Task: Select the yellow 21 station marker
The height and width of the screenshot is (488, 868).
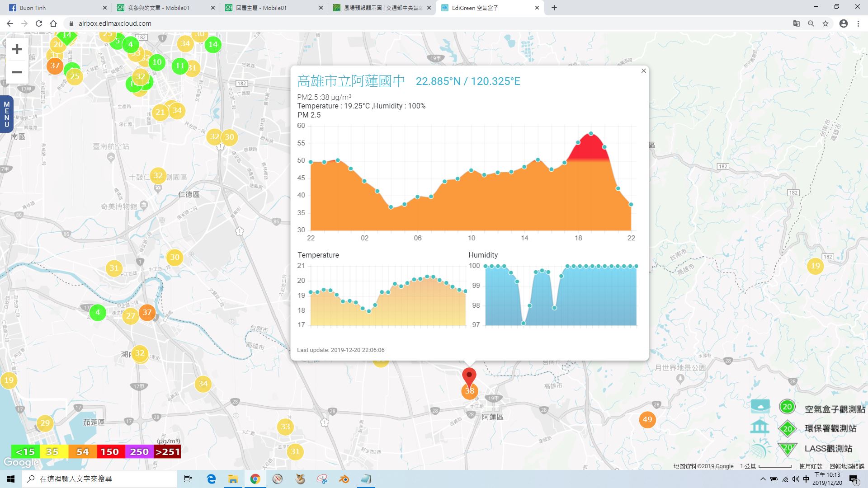Action: click(x=160, y=113)
